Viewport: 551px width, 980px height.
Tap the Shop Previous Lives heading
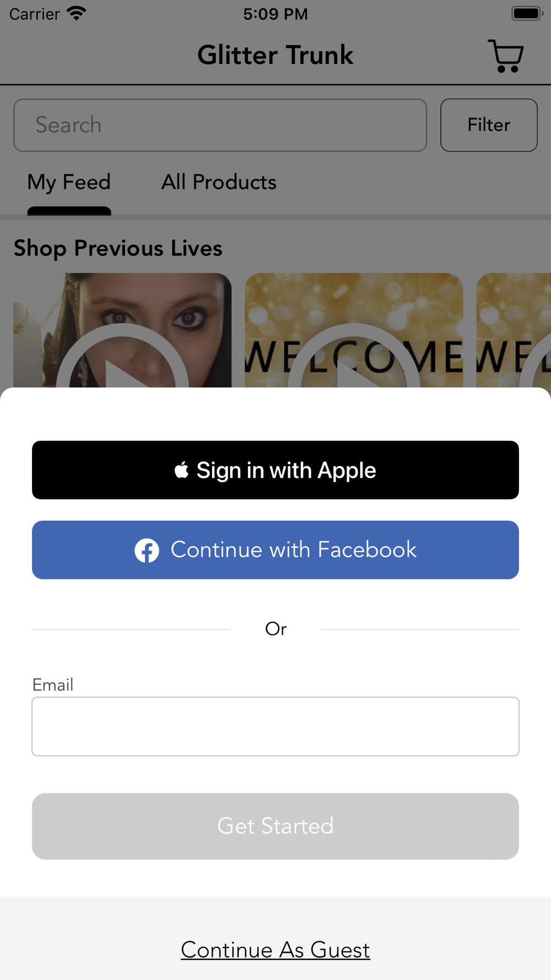[x=118, y=248]
